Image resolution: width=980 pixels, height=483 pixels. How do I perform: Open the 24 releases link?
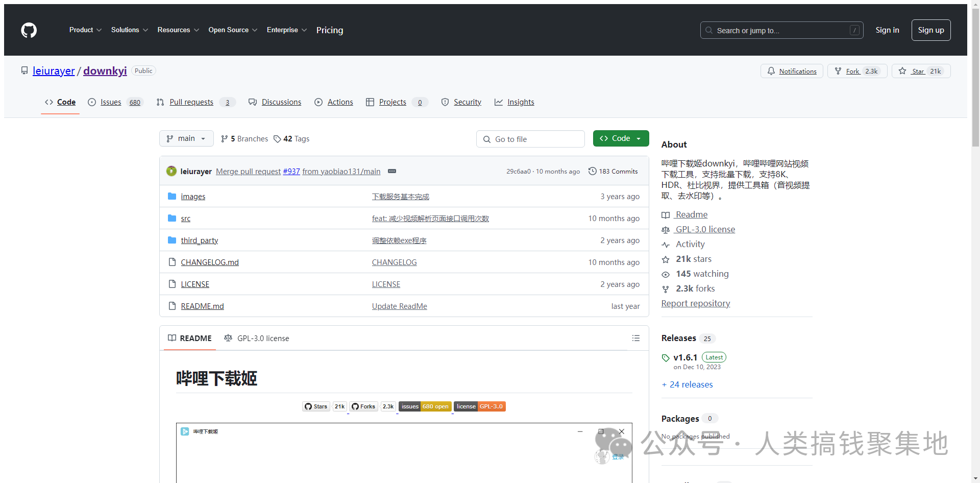point(691,384)
